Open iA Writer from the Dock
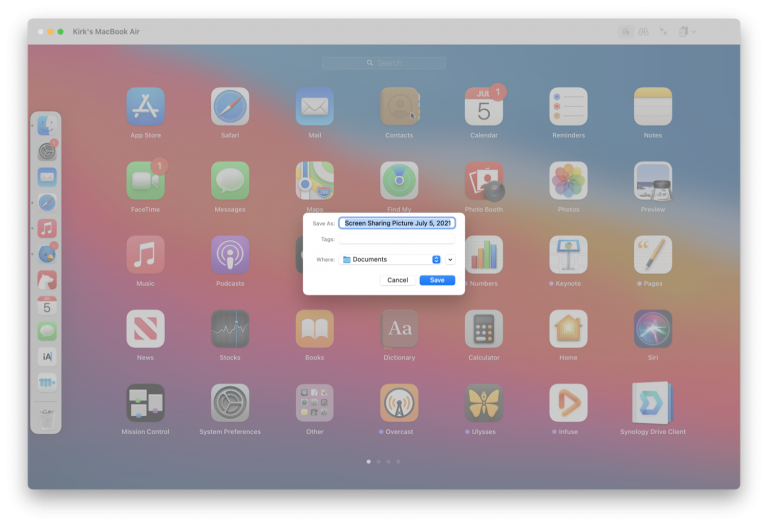The image size is (768, 526). [x=47, y=357]
